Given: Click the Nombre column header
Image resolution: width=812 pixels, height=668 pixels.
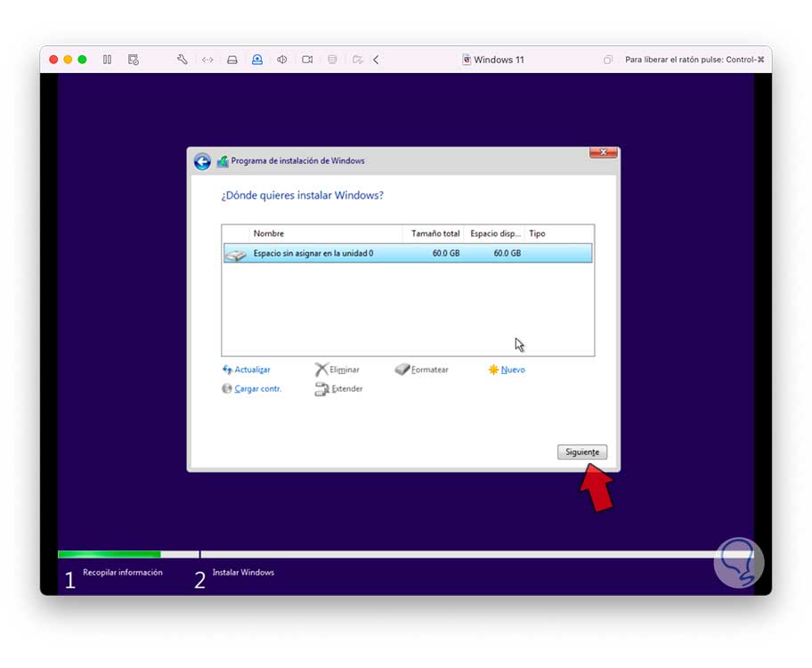Looking at the screenshot, I should [326, 233].
